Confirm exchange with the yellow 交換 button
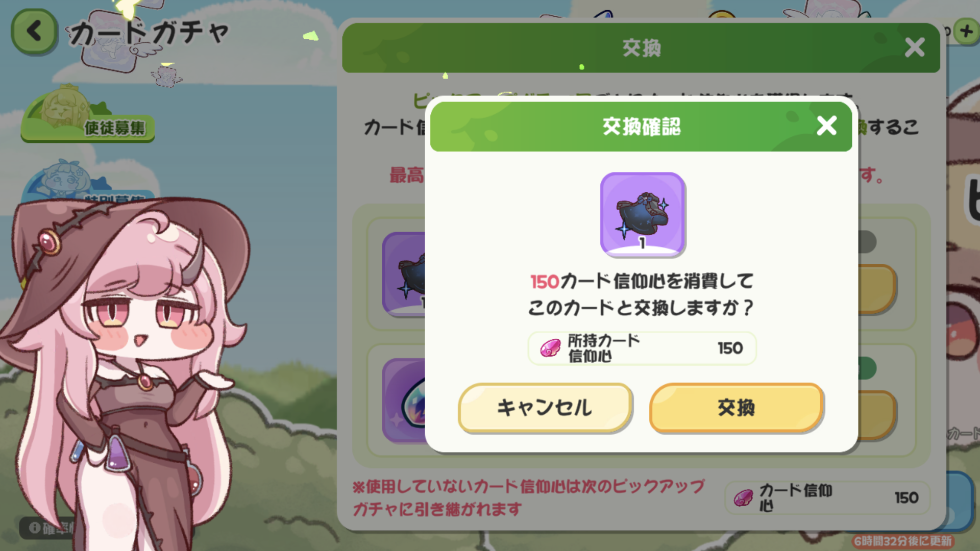980x551 pixels. pyautogui.click(x=736, y=408)
